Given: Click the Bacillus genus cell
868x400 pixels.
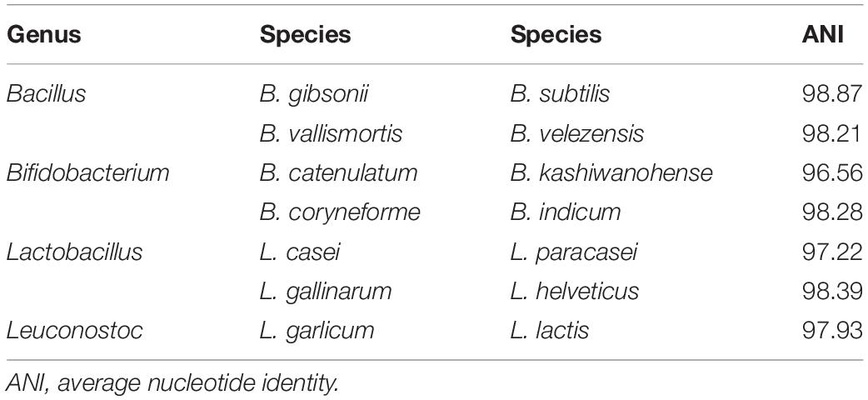Looking at the screenshot, I should [46, 93].
